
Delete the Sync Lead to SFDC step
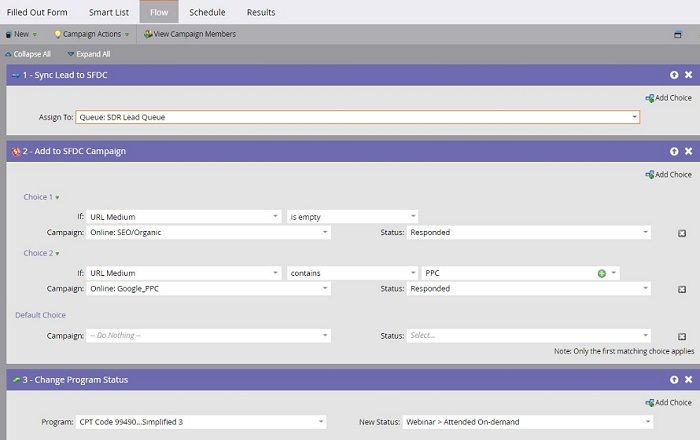click(x=688, y=75)
